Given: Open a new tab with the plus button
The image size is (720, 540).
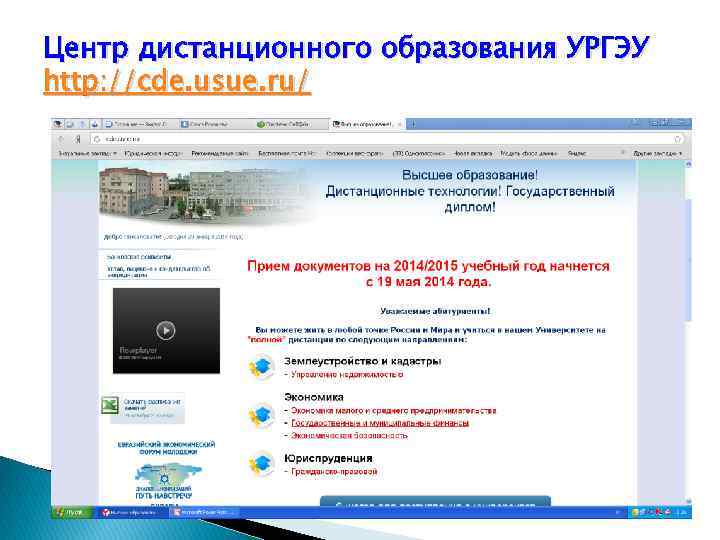Looking at the screenshot, I should tap(413, 124).
